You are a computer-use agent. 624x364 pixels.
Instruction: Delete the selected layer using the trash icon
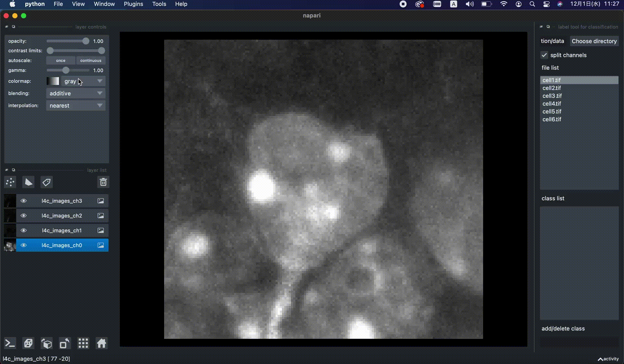103,182
